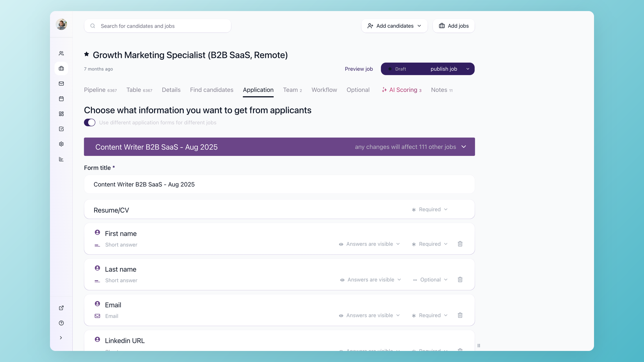Open Last name answers visibility dropdown
Screen dimensions: 644x362
[x=370, y=280]
